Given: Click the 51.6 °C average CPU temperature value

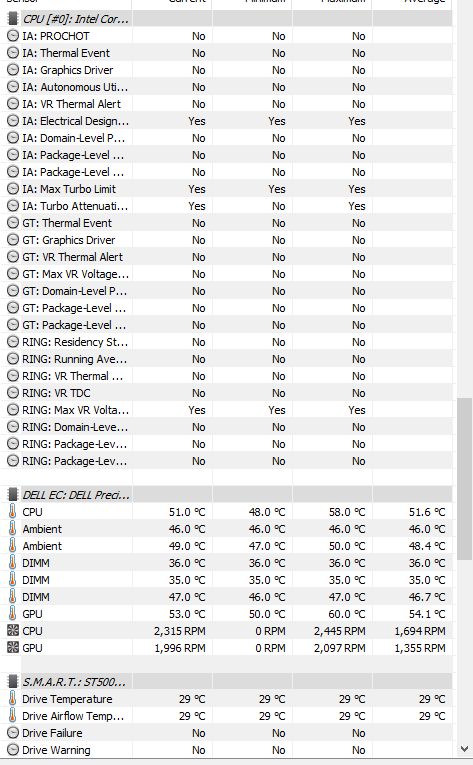Looking at the screenshot, I should click(427, 512).
